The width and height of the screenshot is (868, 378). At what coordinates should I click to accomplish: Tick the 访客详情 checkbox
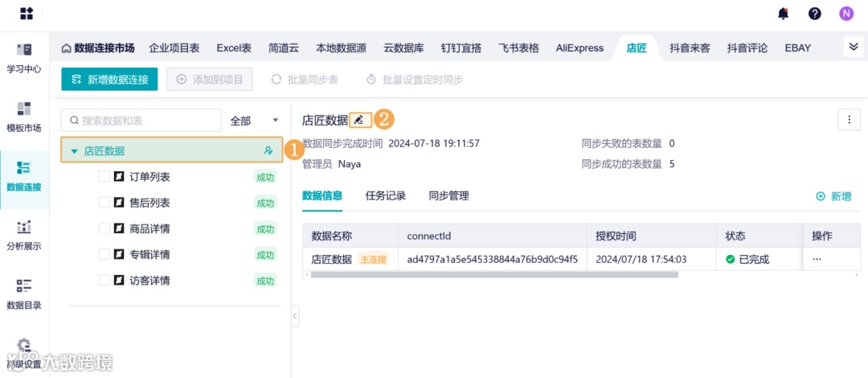click(x=104, y=281)
